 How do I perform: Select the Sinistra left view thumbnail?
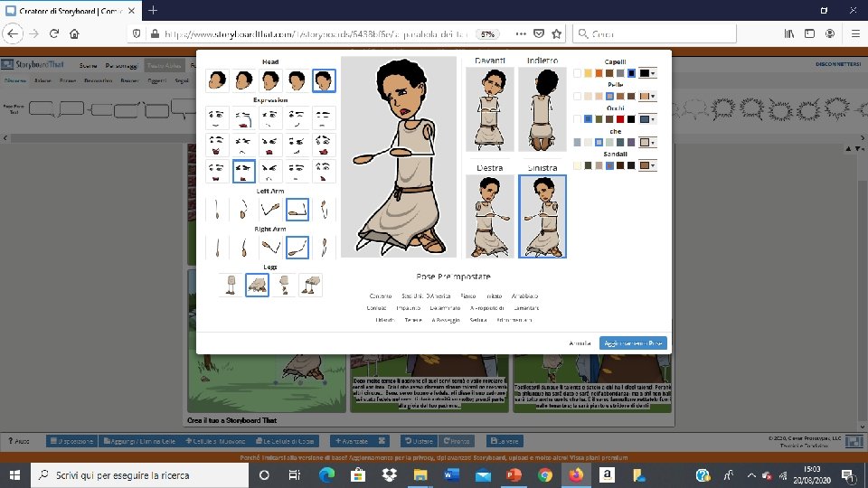pos(542,216)
